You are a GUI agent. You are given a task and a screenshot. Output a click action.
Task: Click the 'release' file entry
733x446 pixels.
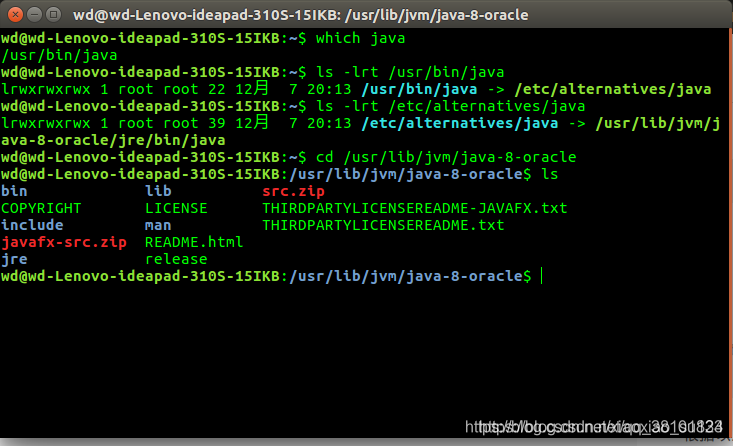(x=176, y=259)
